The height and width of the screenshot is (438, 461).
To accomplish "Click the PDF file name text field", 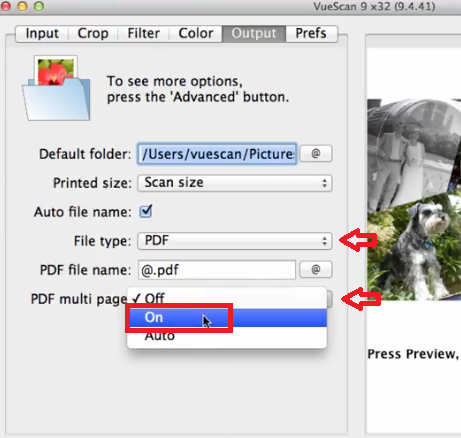I will (x=217, y=270).
